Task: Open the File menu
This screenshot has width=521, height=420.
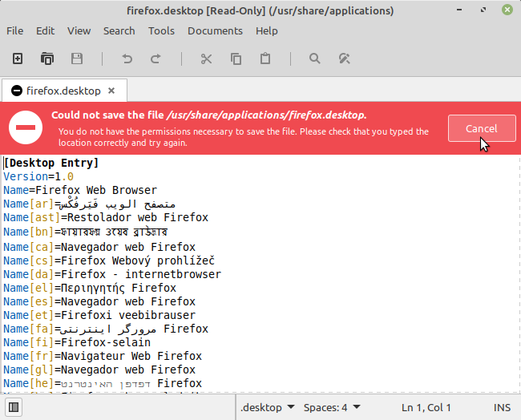Action: click(15, 31)
